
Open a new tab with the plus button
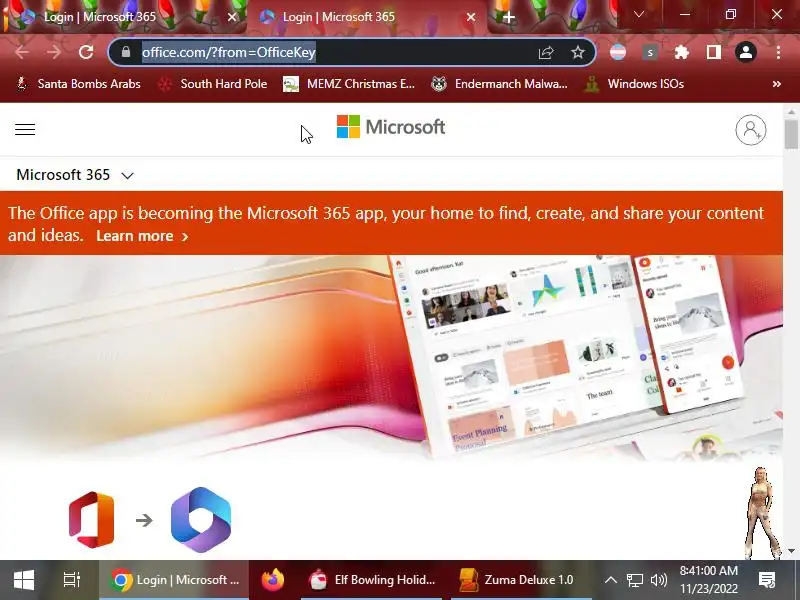pyautogui.click(x=509, y=17)
